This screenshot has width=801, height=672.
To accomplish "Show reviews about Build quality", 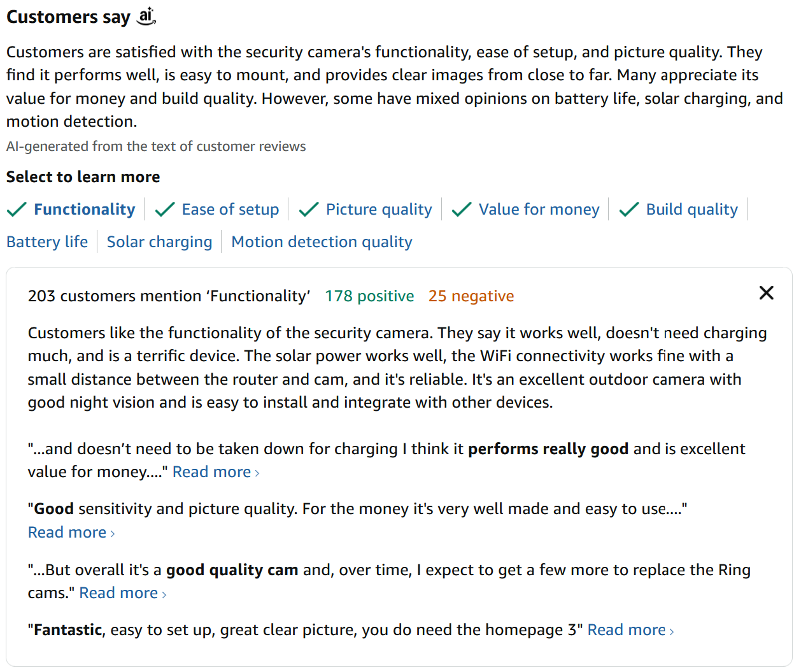I will pyautogui.click(x=691, y=210).
